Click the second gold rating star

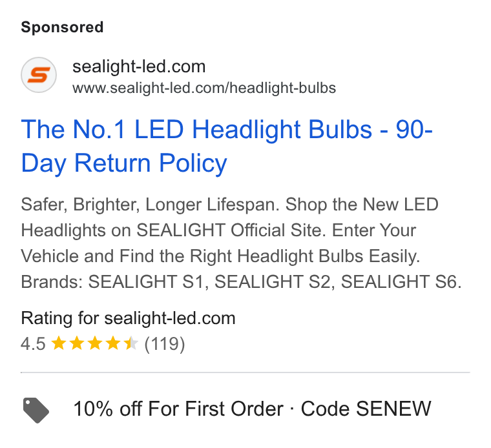coord(77,343)
